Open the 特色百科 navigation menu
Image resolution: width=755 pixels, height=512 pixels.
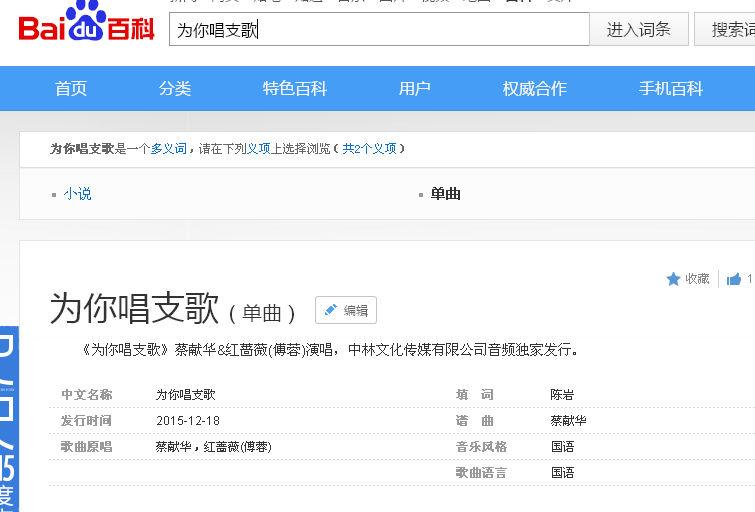point(295,89)
